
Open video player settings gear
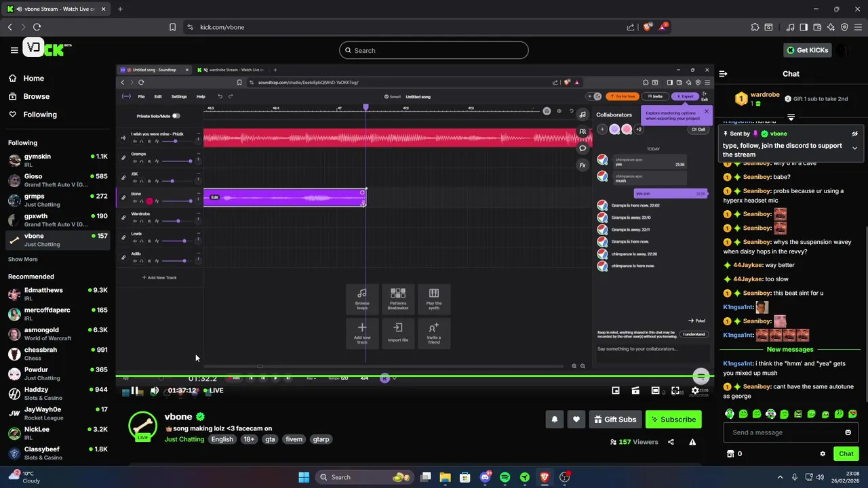tap(695, 390)
